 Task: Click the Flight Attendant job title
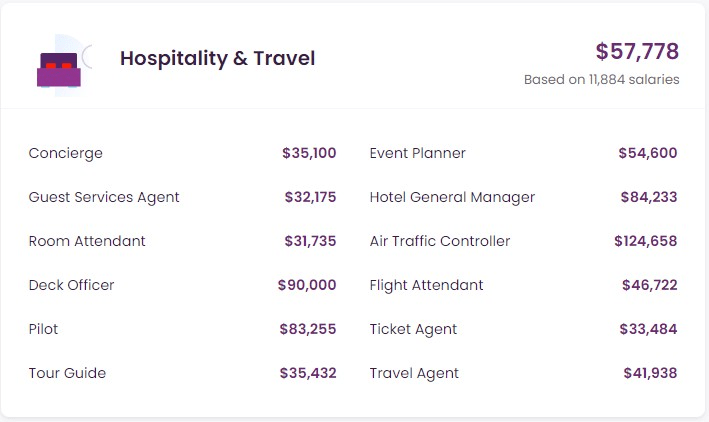[426, 285]
